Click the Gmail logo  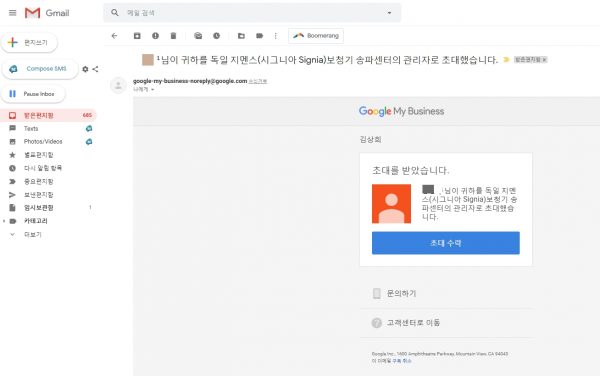tap(47, 13)
